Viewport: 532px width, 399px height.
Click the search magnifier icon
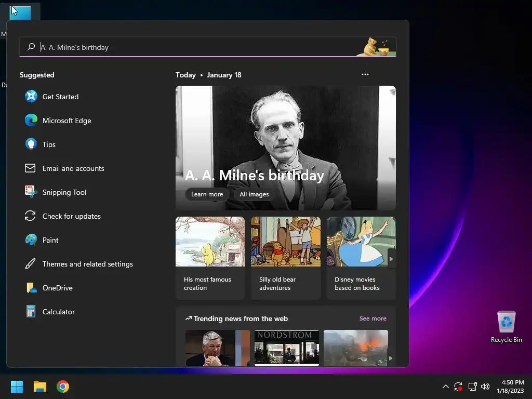pyautogui.click(x=31, y=47)
